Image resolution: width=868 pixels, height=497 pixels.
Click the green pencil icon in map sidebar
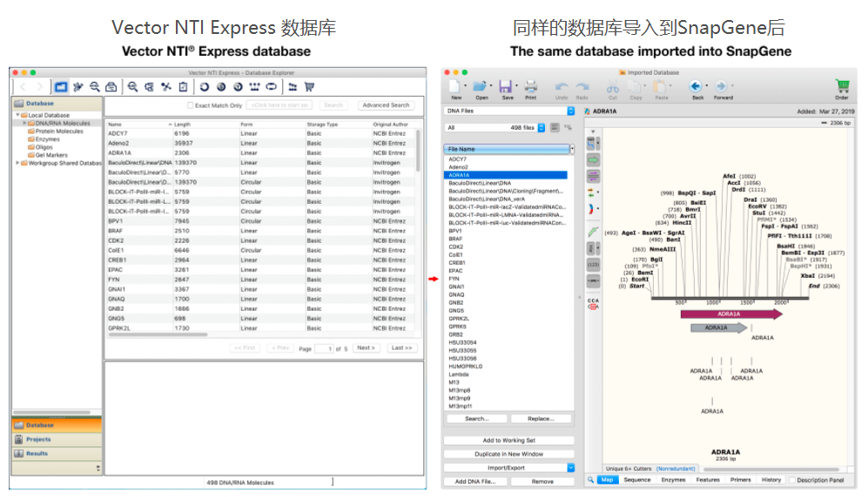click(x=593, y=232)
